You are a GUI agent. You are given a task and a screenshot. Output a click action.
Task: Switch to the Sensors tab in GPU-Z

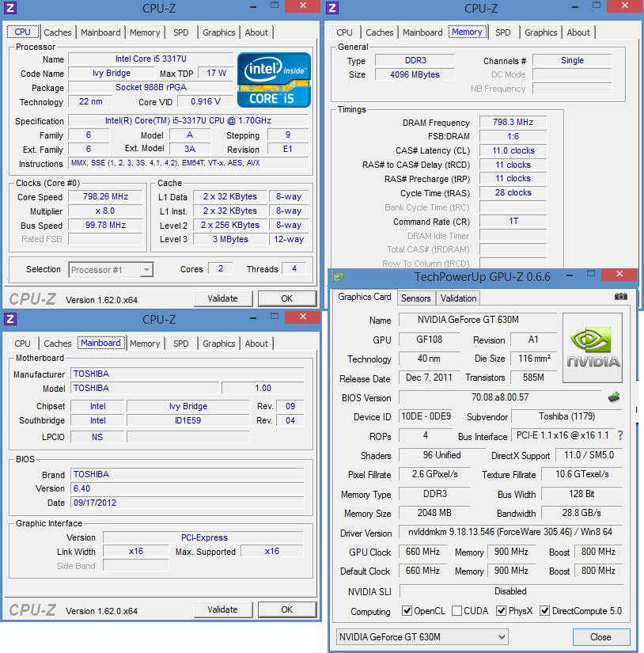click(x=416, y=298)
